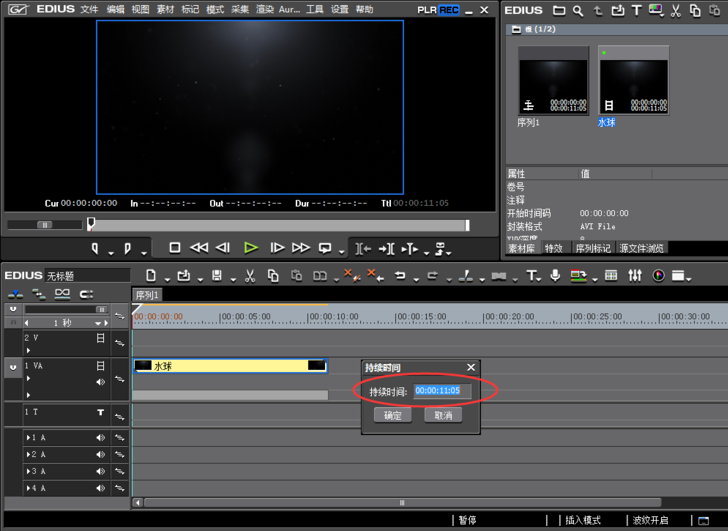Open the 文件 menu
Viewport: 728px width, 531px height.
[89, 10]
